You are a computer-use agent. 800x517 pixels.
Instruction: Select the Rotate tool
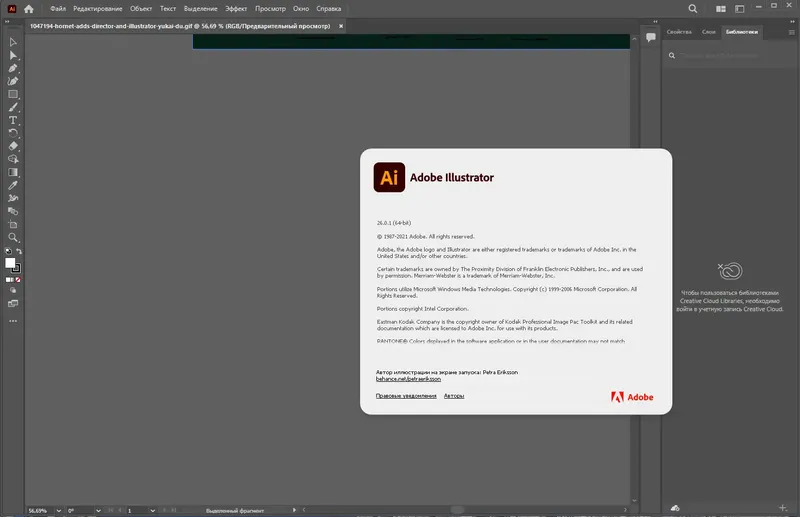[13, 133]
